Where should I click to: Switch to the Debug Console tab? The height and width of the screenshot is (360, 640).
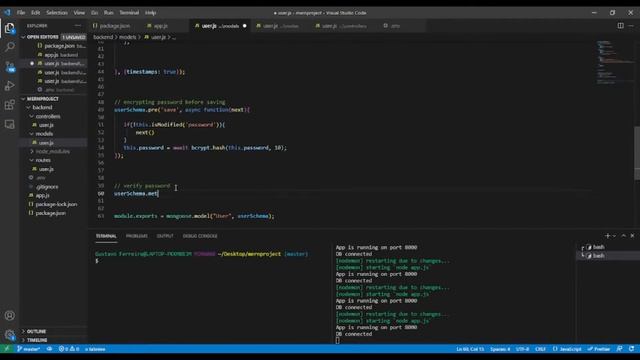click(x=200, y=236)
